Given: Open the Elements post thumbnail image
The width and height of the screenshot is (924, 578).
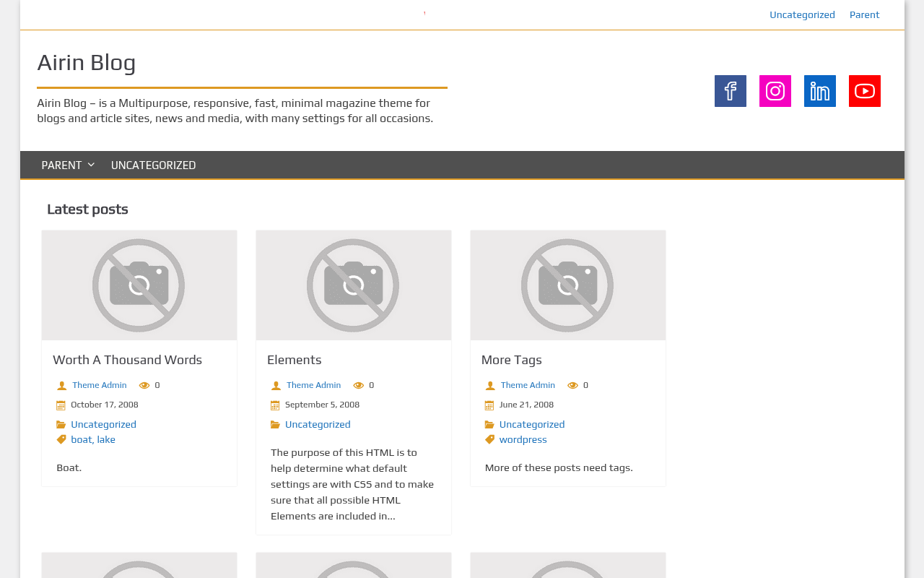Looking at the screenshot, I should tap(354, 285).
